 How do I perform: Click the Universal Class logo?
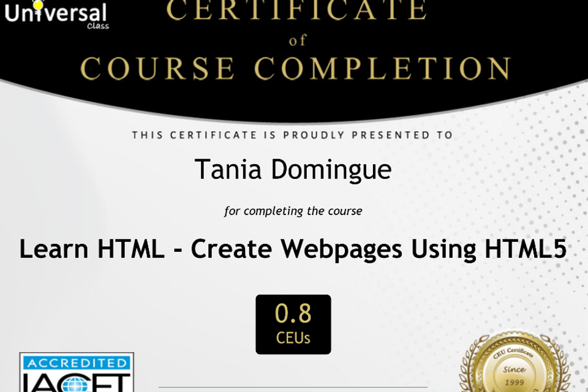(56, 13)
